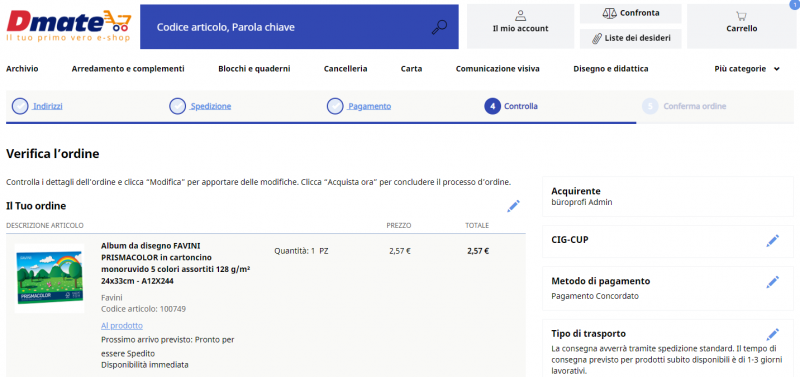
Task: Open the Carrello shopping cart icon
Action: pyautogui.click(x=741, y=16)
